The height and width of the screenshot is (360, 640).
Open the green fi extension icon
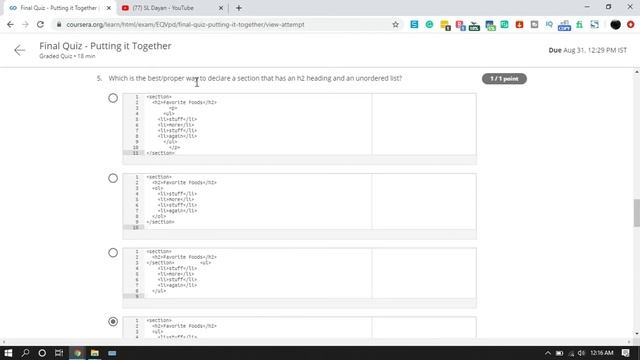(x=579, y=24)
